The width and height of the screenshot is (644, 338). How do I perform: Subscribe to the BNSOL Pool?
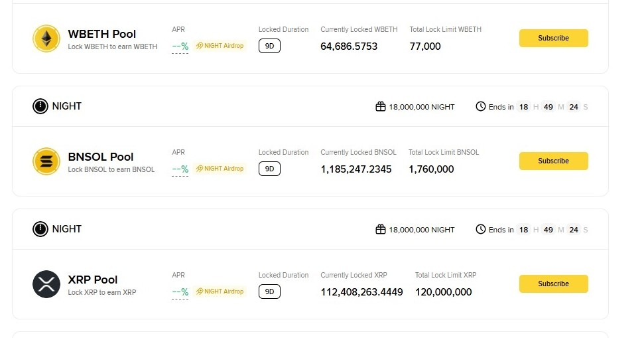553,161
